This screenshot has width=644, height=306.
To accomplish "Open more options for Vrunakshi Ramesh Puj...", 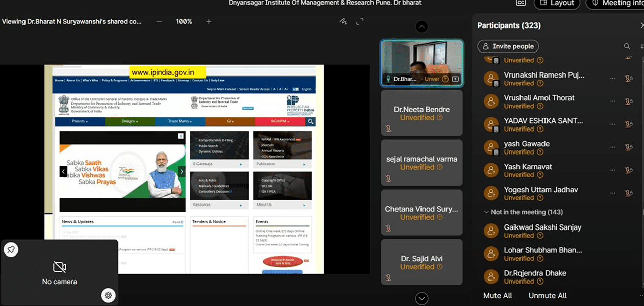I will [613, 79].
